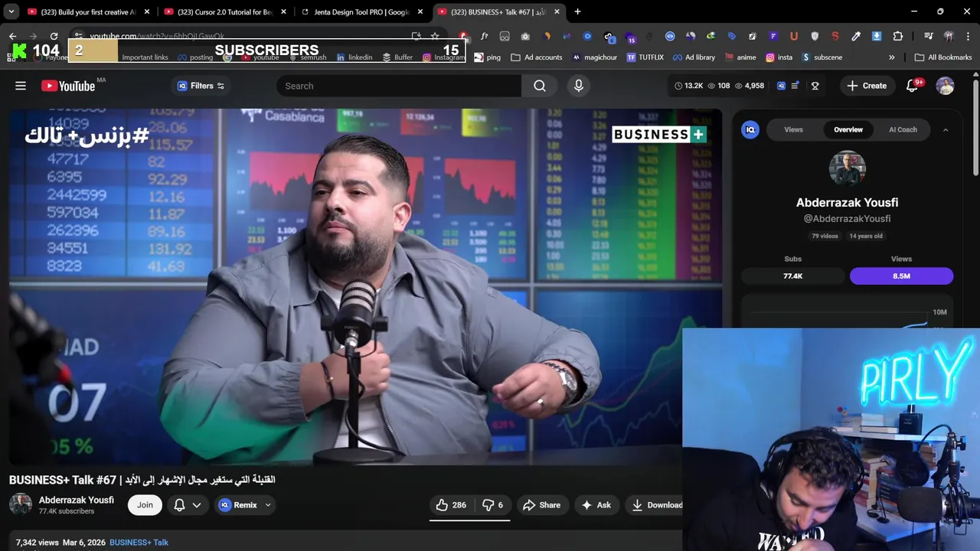Viewport: 980px width, 551px height.
Task: Open the All Bookmarks folder
Action: tap(943, 57)
